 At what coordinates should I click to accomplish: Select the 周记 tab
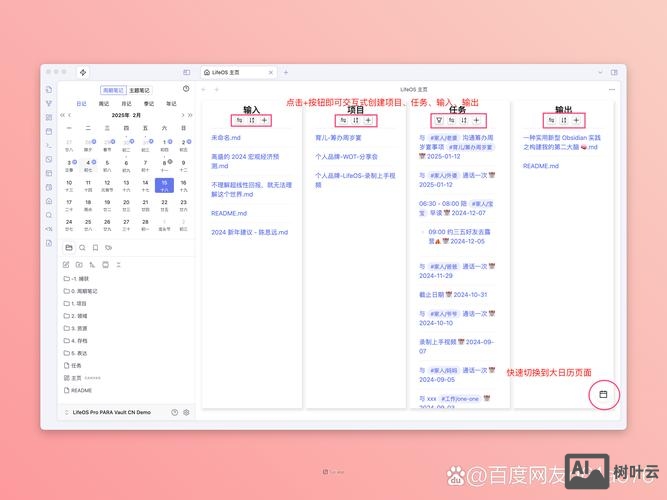tap(104, 103)
